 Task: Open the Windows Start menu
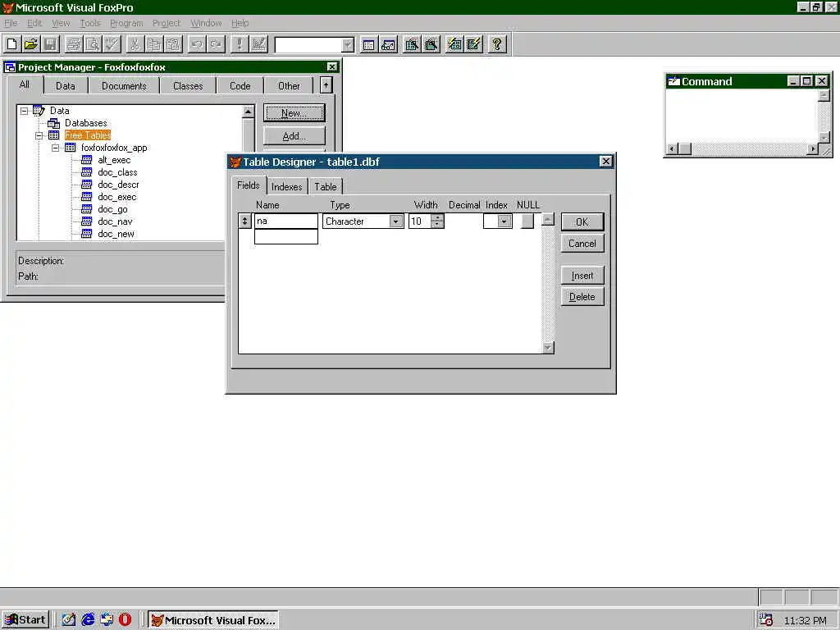[25, 620]
